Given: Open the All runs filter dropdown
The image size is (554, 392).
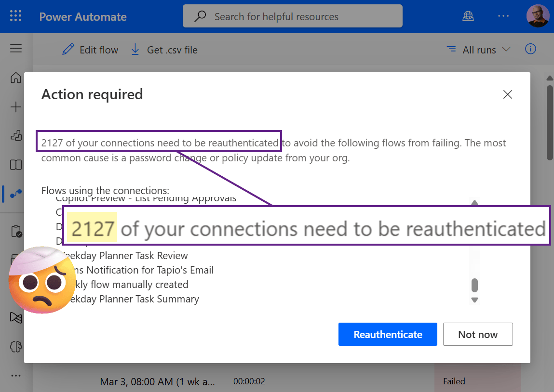Looking at the screenshot, I should click(x=479, y=50).
